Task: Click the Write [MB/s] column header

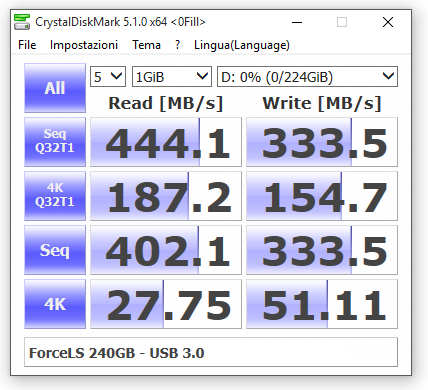Action: point(322,103)
